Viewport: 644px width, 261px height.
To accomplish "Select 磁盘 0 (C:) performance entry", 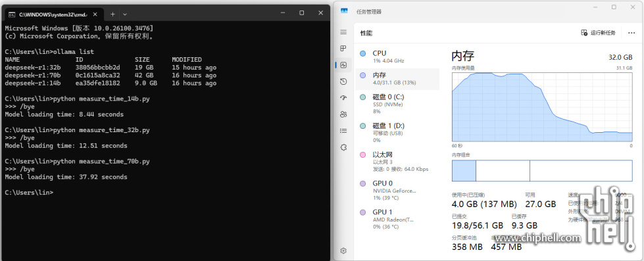I will pos(397,104).
